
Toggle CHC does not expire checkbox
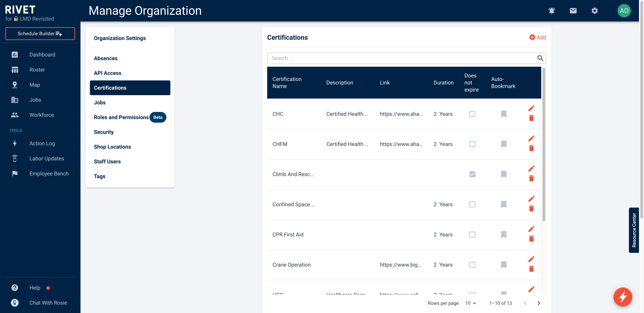click(472, 114)
